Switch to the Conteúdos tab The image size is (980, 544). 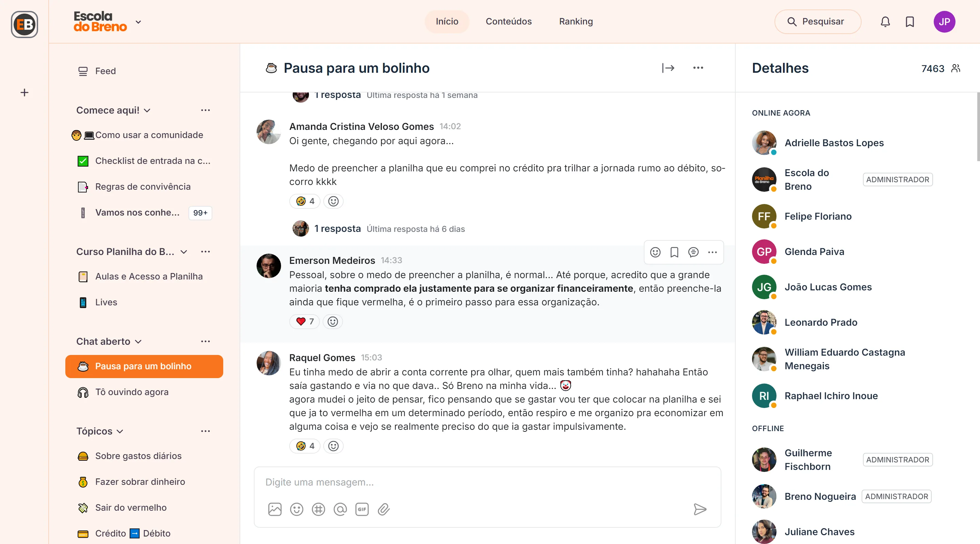tap(508, 22)
